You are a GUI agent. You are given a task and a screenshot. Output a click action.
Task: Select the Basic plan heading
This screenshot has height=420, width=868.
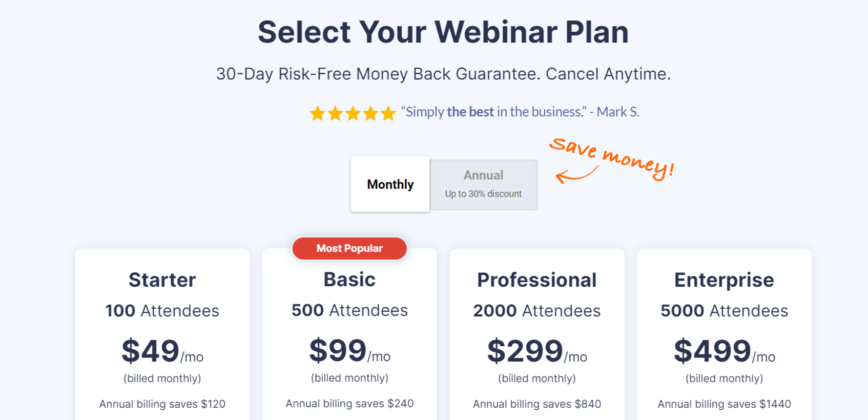349,279
